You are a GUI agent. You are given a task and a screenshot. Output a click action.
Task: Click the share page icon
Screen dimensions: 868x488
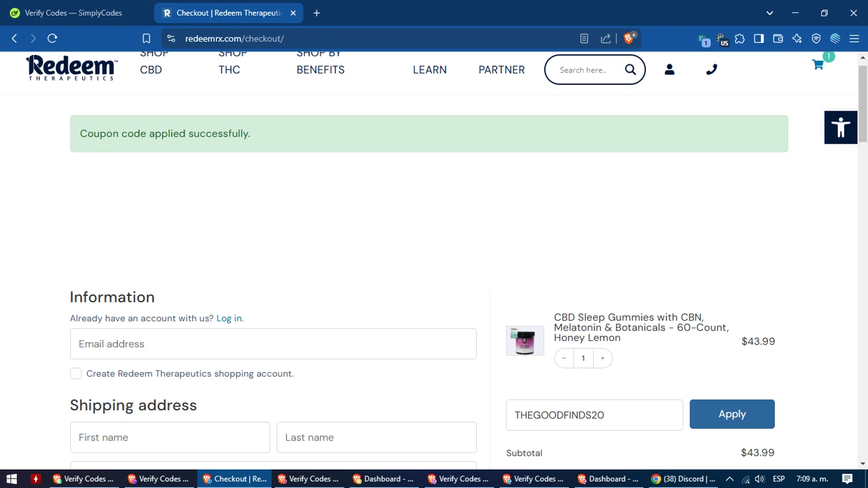[606, 38]
